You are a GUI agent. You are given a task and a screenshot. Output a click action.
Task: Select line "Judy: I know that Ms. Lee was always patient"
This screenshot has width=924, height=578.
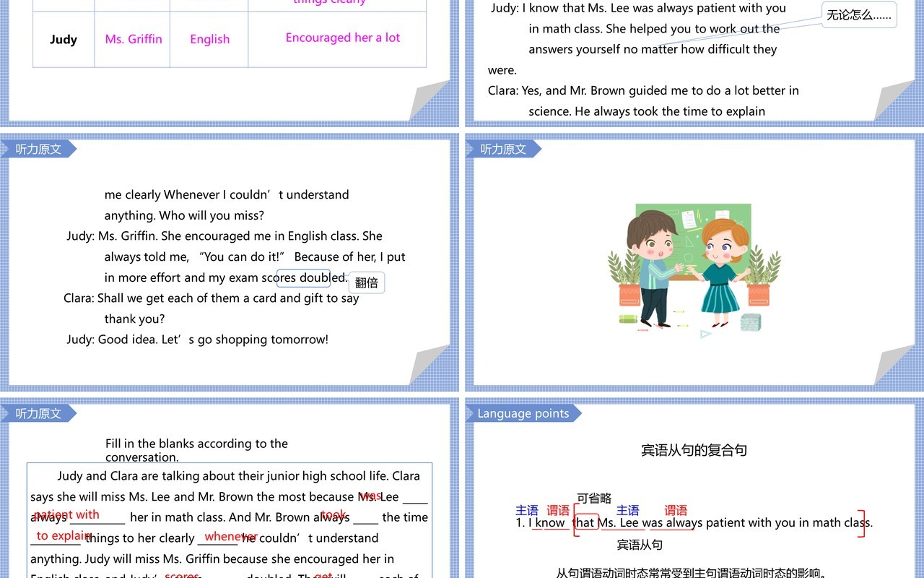[x=638, y=8]
